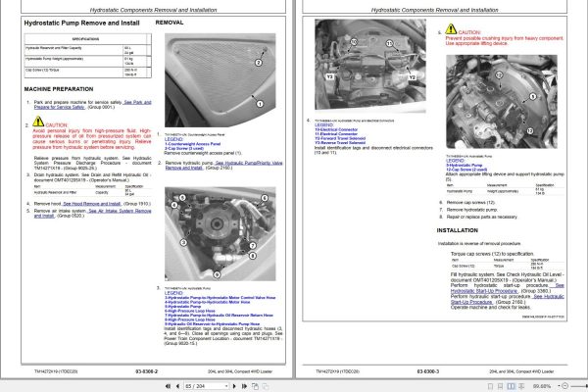Image resolution: width=588 pixels, height=392 pixels.
Task: Jump to the last page
Action: 244,386
